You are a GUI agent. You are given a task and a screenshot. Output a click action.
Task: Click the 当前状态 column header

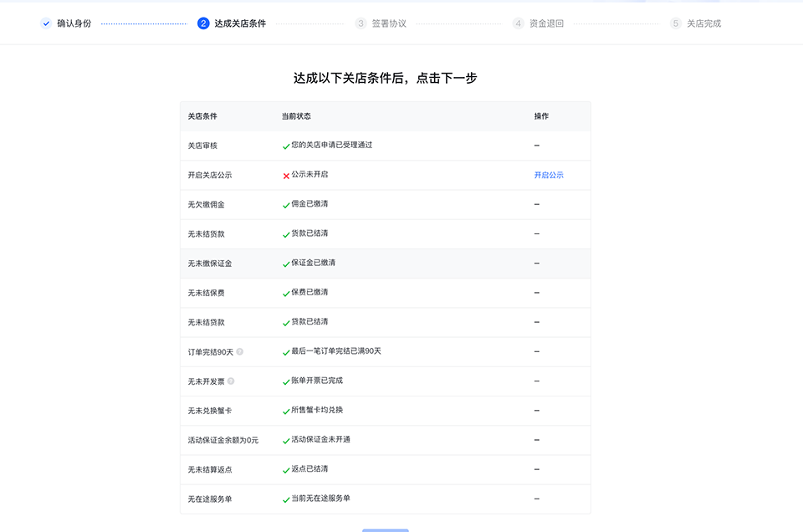point(296,116)
